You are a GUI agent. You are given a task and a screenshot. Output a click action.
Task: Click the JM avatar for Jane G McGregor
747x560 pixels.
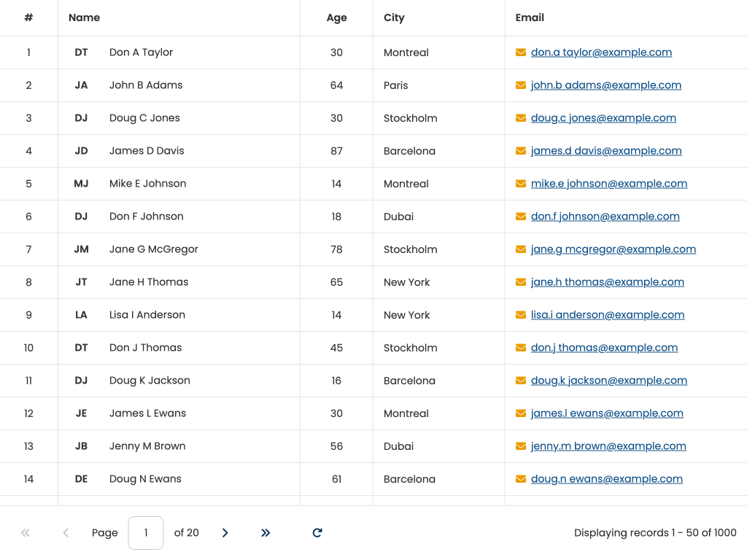(81, 249)
